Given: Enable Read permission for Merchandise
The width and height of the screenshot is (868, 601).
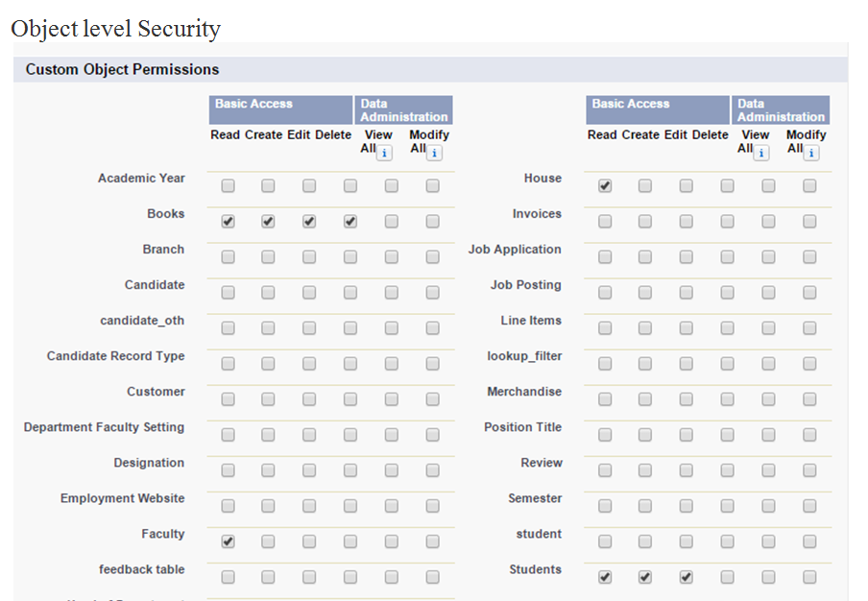Looking at the screenshot, I should tap(605, 399).
